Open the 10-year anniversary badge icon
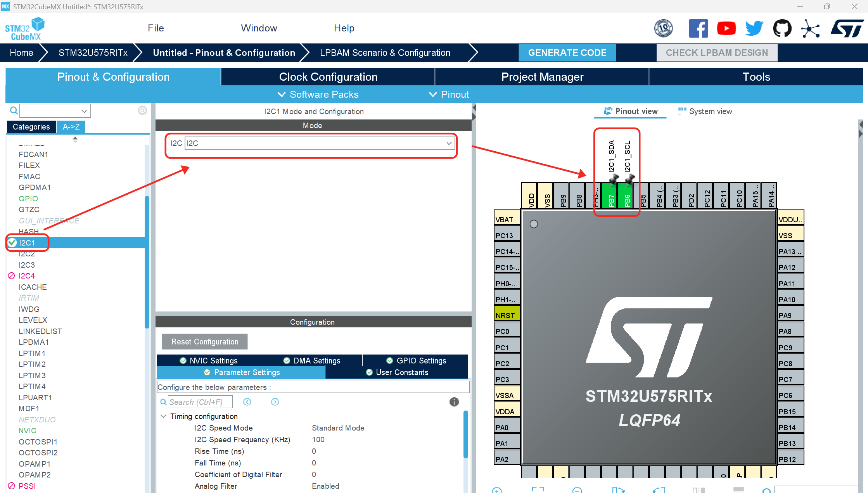This screenshot has width=868, height=493. coord(663,28)
